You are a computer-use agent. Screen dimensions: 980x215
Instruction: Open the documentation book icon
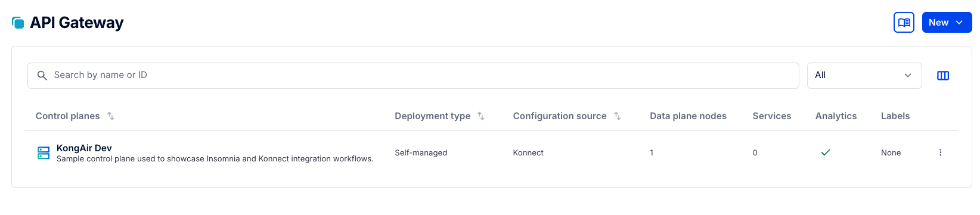(904, 23)
